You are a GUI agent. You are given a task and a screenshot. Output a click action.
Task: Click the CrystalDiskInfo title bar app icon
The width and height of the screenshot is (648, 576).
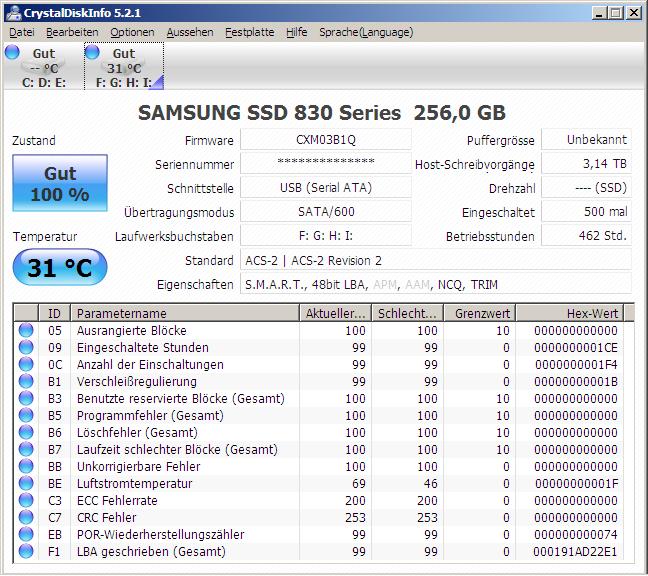pos(14,13)
